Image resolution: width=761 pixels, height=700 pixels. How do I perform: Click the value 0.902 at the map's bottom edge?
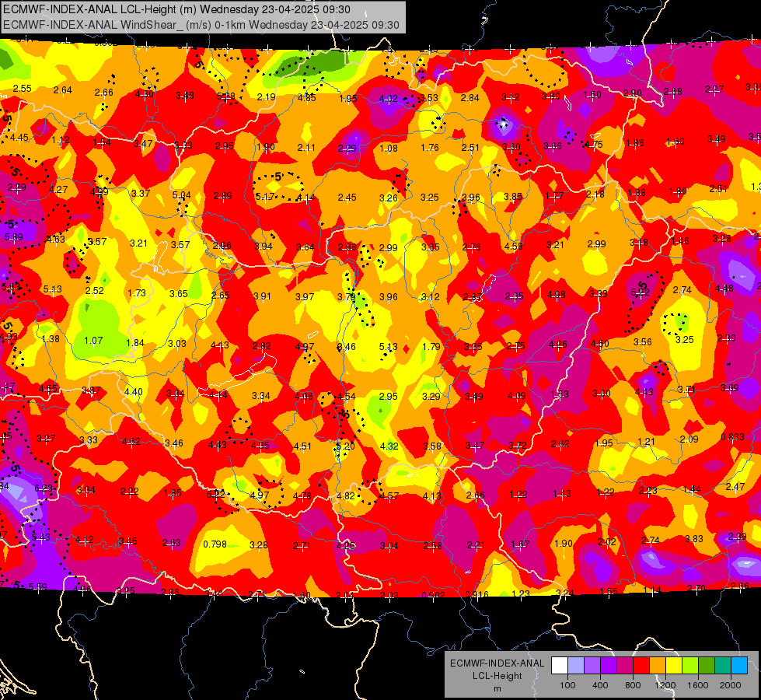[434, 595]
